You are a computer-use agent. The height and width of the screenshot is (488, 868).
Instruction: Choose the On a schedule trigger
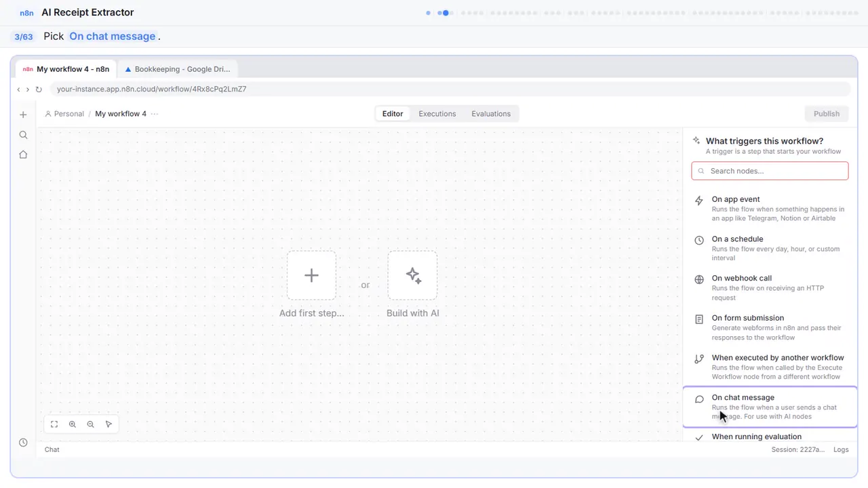coord(770,248)
